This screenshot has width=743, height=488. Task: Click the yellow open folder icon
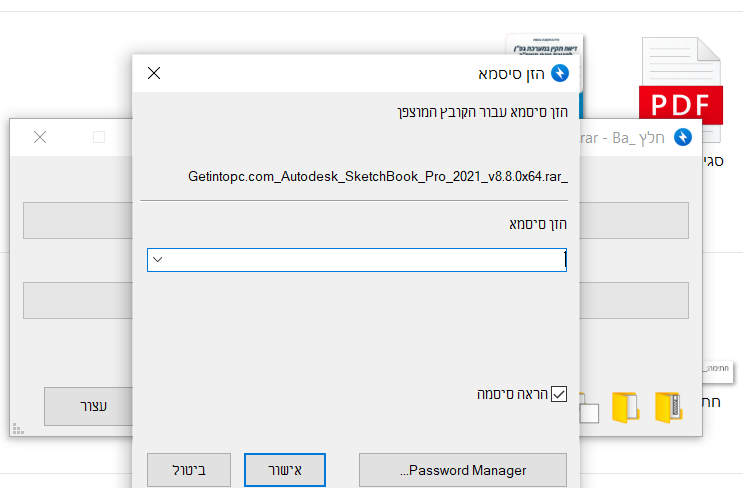(625, 408)
